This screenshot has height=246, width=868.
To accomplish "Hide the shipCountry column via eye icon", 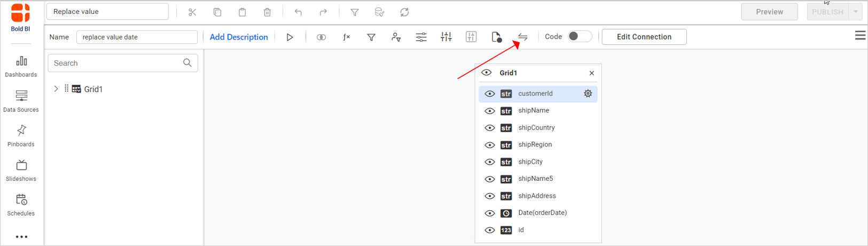I will coord(489,128).
